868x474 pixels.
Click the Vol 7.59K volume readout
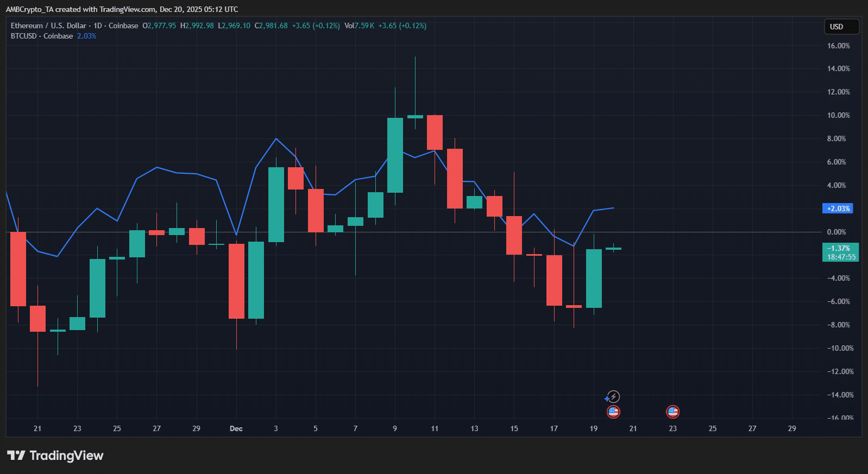coord(360,26)
